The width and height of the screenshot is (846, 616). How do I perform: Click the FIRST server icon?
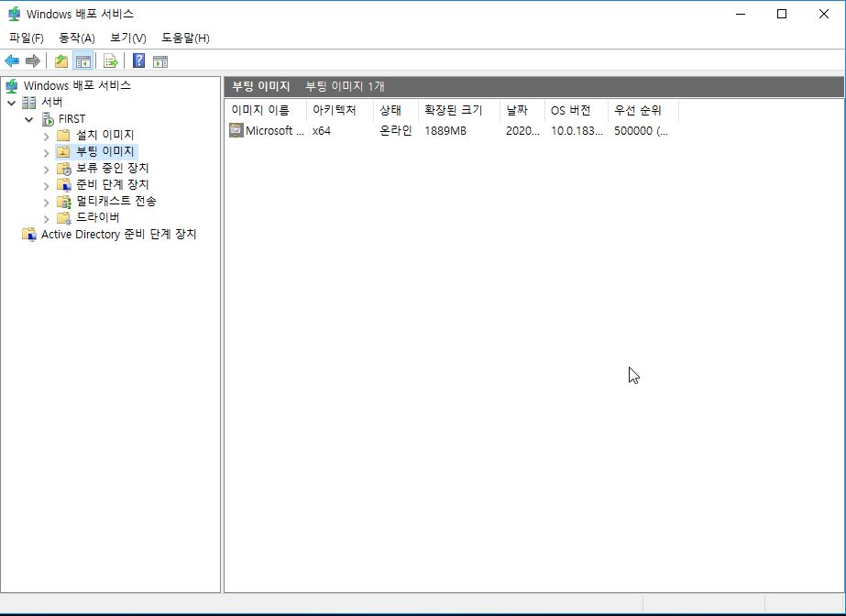pos(48,118)
